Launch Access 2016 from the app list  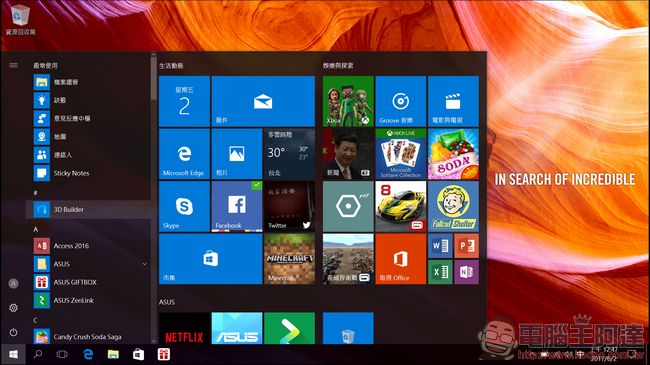89,246
